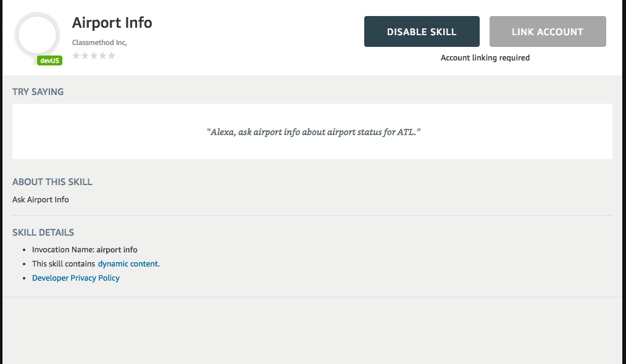Click the Ask Airport Info description
Image resolution: width=626 pixels, height=364 pixels.
(x=41, y=199)
